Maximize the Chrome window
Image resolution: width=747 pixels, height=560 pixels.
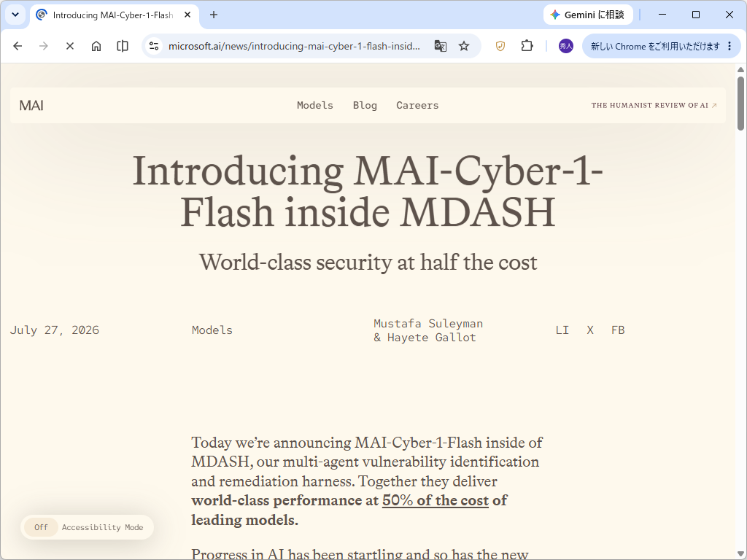[695, 15]
